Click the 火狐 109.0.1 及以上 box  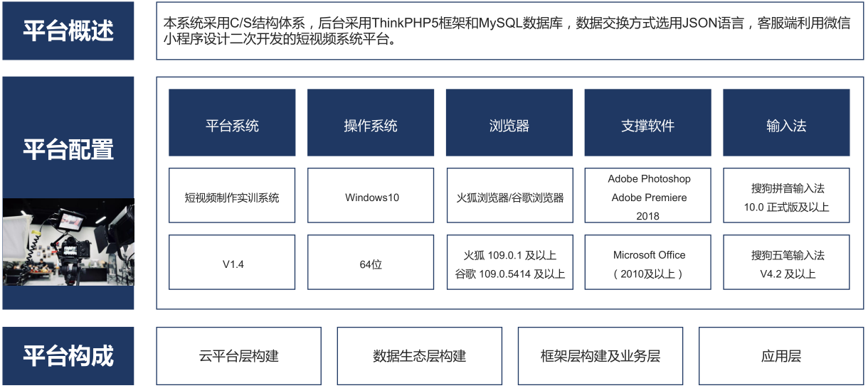pos(509,262)
